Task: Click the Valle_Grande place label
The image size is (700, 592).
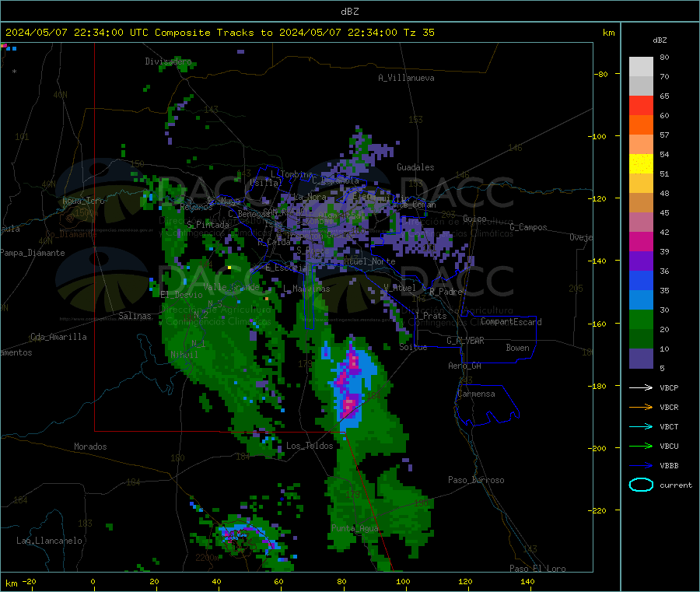Action: click(x=231, y=287)
